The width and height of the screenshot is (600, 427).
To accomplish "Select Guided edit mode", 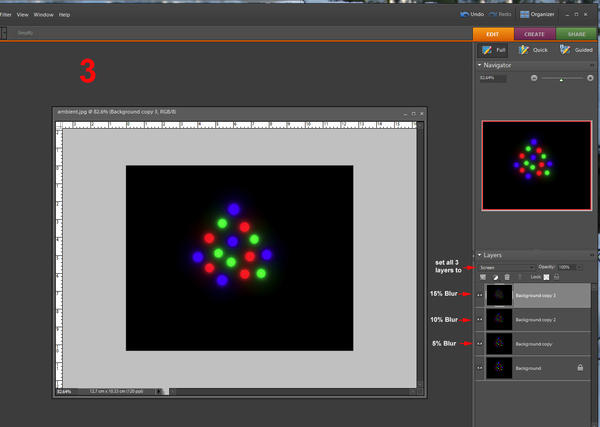I will pos(576,50).
